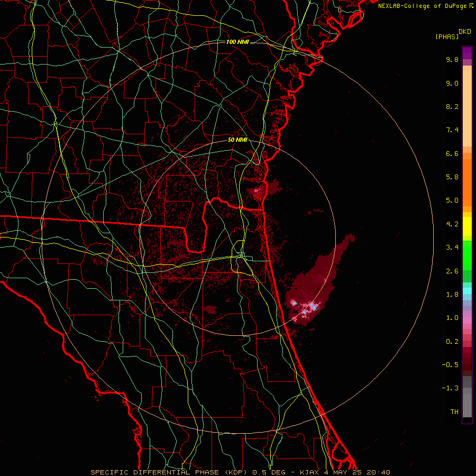Click the 1.8 color scale value
This screenshot has height=476, width=476.
tap(452, 295)
